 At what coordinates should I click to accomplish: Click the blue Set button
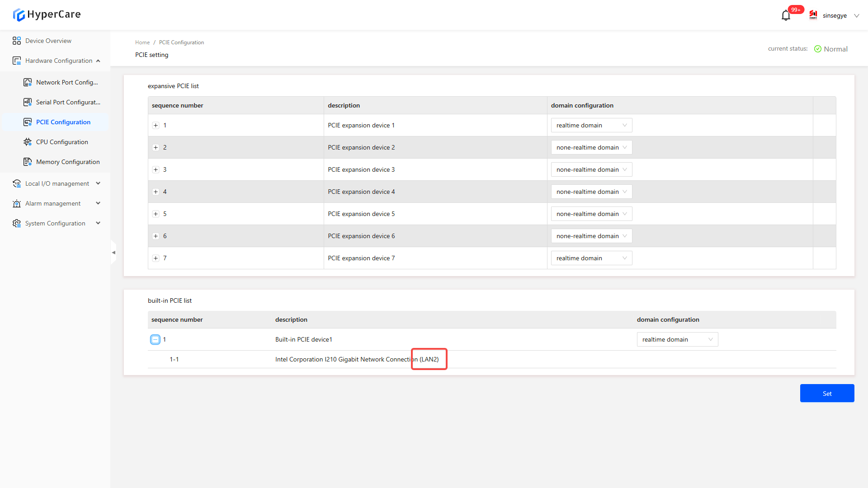click(x=827, y=394)
